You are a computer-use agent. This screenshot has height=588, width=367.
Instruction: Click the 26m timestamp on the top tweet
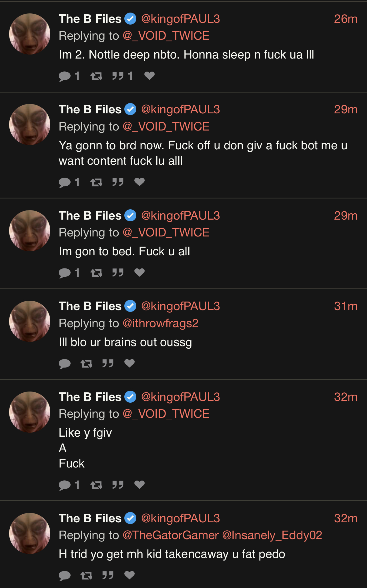(x=346, y=19)
